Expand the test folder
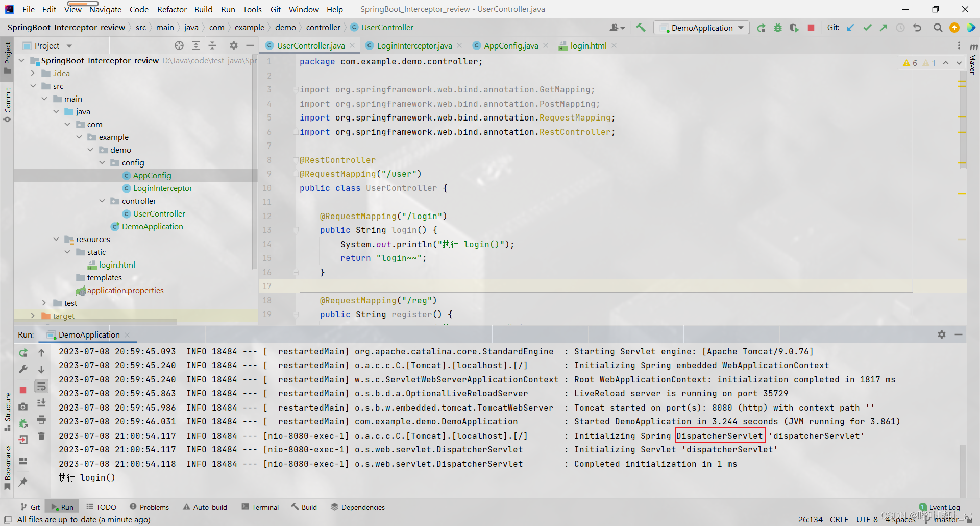 tap(44, 303)
